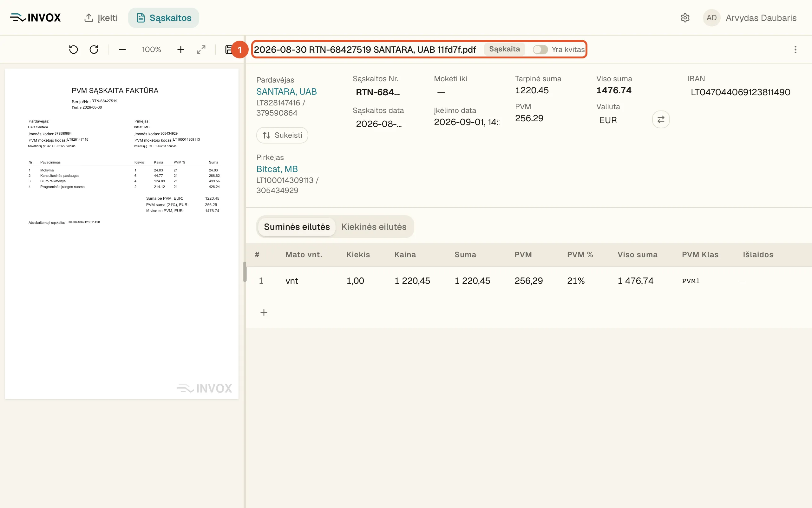Open the three-dot more options menu

(795, 50)
